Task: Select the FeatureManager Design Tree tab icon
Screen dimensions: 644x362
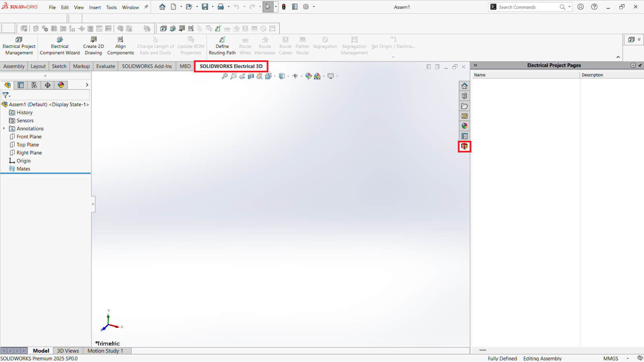Action: click(x=8, y=85)
